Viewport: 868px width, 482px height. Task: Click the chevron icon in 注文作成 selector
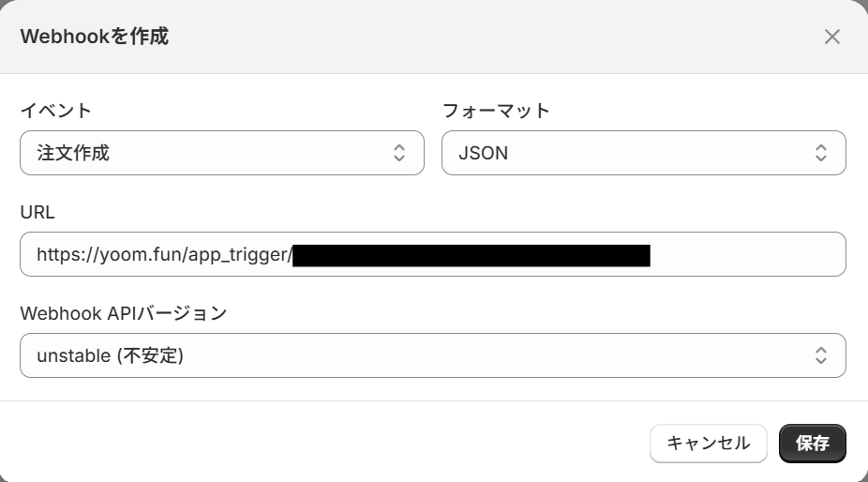coord(399,153)
